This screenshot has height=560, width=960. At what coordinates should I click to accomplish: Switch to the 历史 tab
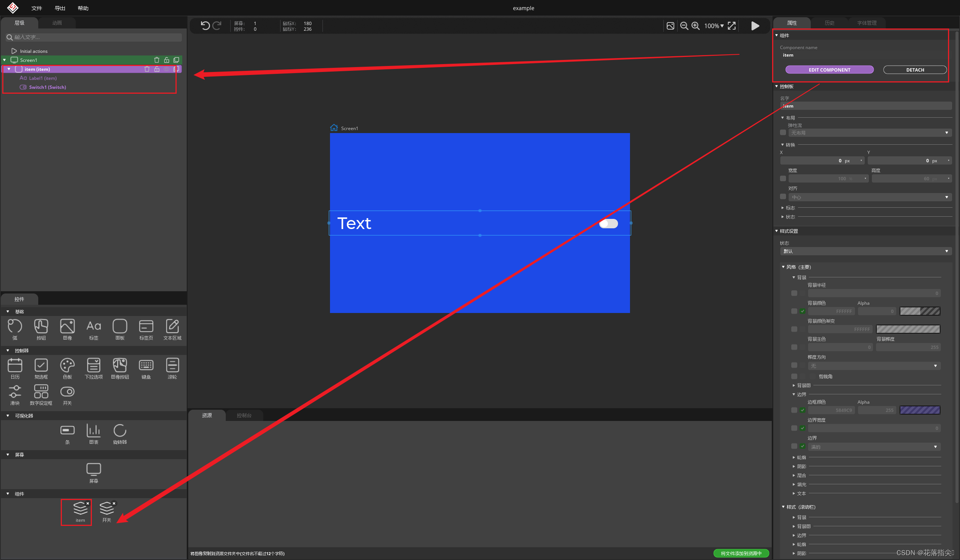[829, 23]
